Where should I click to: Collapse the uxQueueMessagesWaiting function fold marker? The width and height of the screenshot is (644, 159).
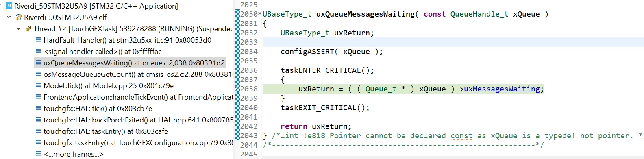[260, 14]
